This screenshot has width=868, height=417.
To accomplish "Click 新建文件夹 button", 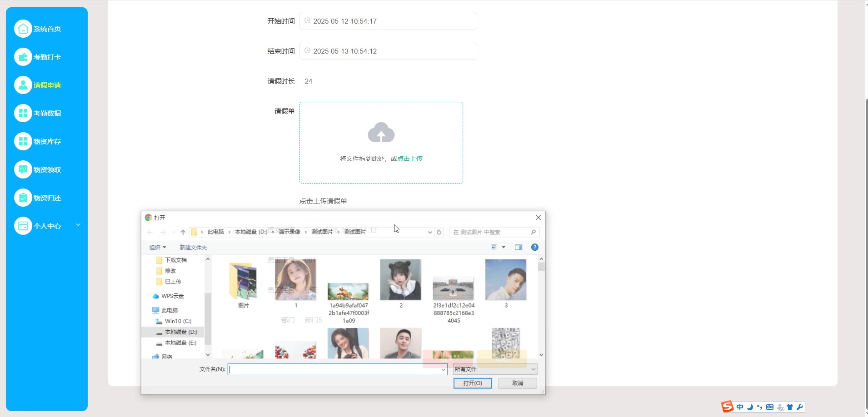I will pyautogui.click(x=193, y=248).
